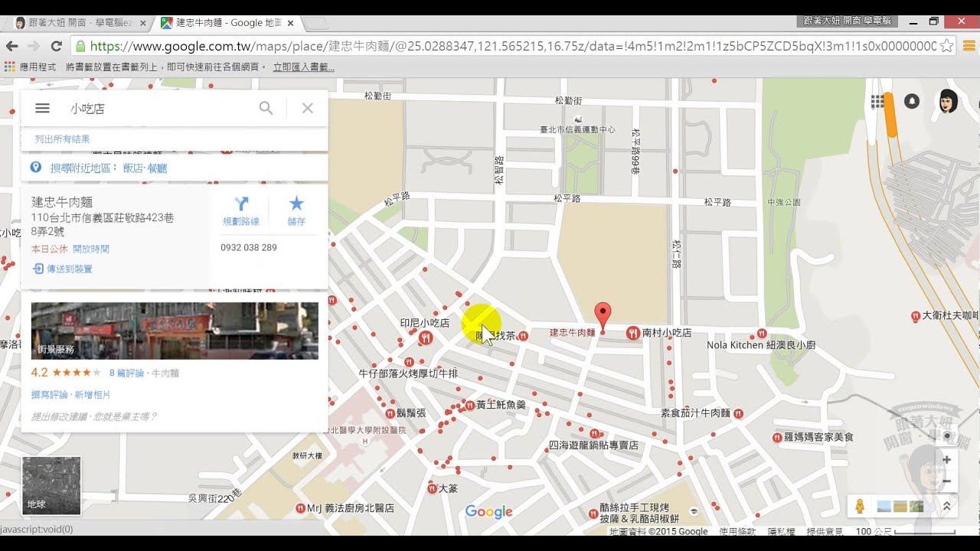Reload the page with refresh button
The image size is (980, 551).
[56, 46]
